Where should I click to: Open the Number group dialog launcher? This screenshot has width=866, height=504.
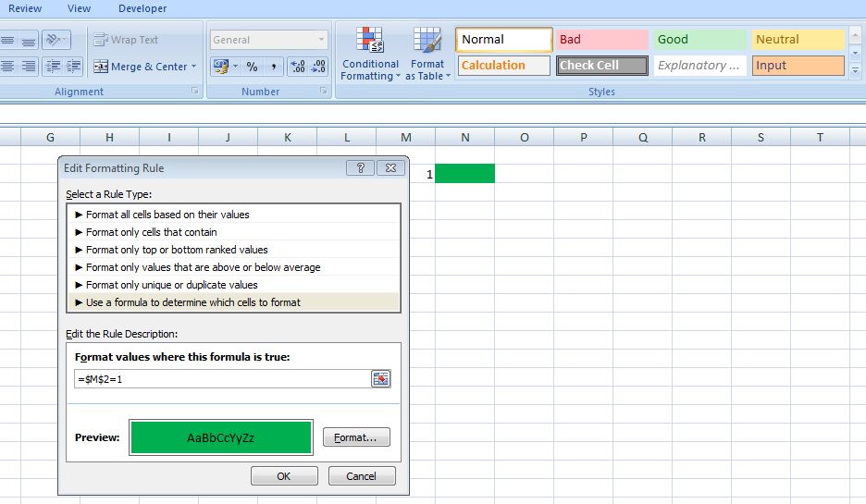[x=323, y=92]
